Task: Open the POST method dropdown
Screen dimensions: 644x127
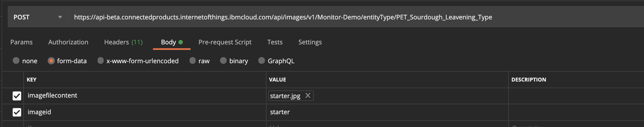Action: click(x=38, y=17)
